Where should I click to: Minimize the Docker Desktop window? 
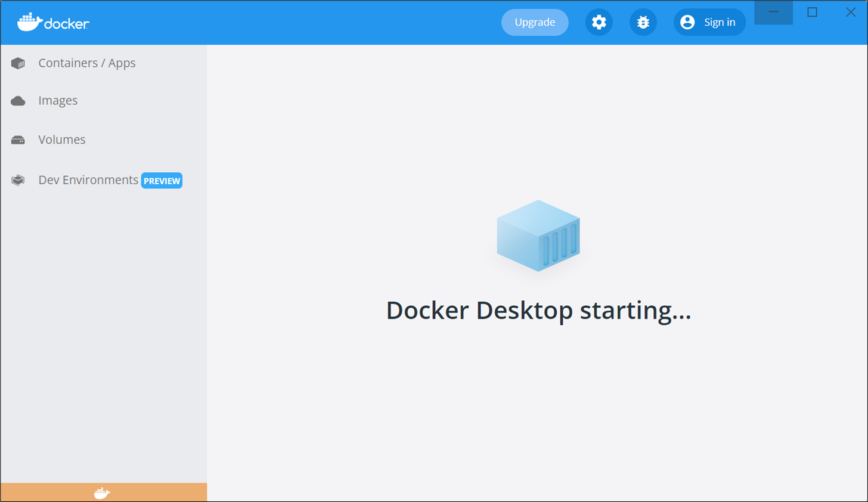[773, 13]
